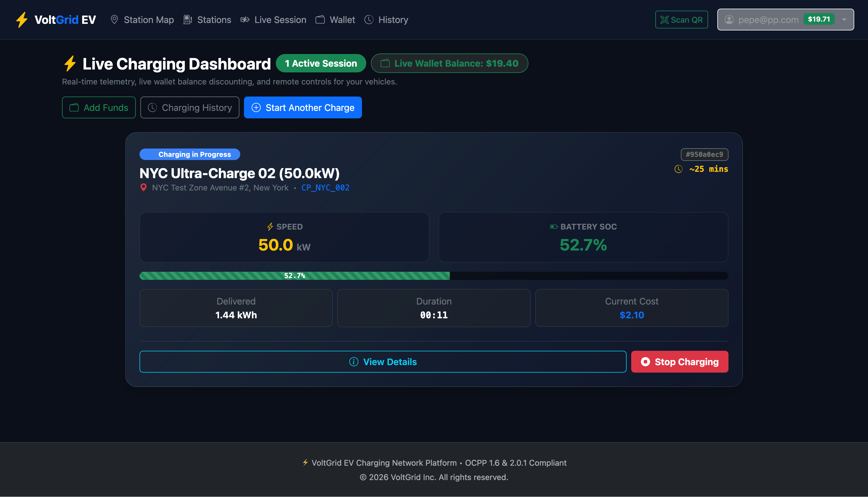Click the plus circle icon on Start Another Charge

coord(256,107)
